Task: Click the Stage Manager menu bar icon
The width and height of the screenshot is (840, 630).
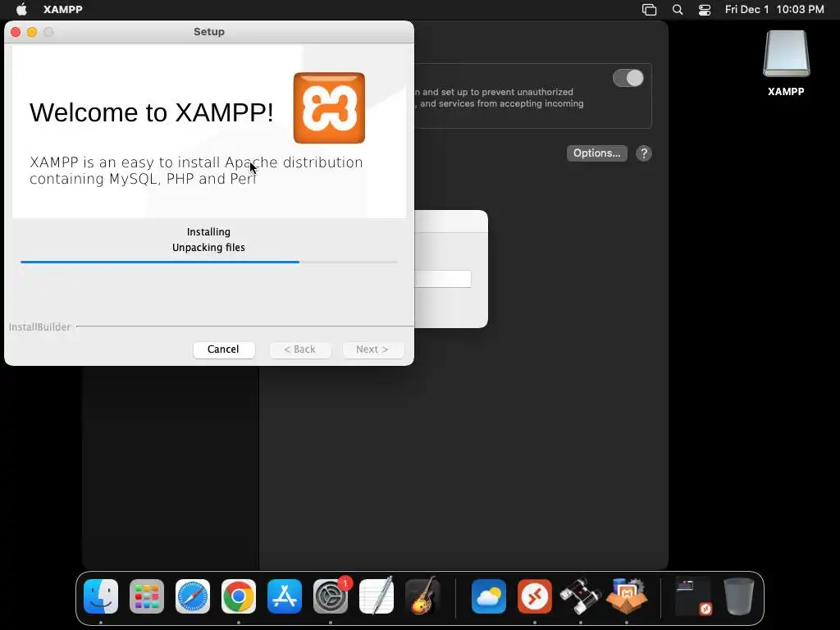Action: pos(650,10)
